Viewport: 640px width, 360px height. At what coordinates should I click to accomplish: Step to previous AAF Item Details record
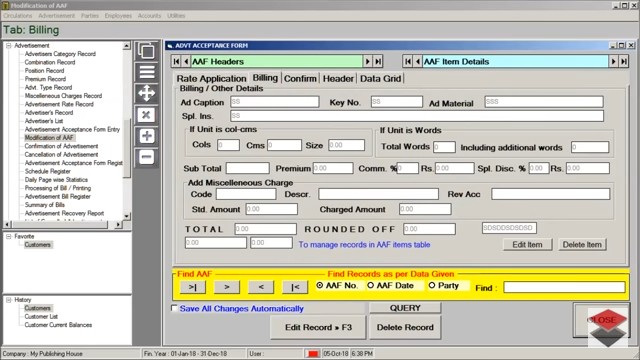pyautogui.click(x=418, y=62)
